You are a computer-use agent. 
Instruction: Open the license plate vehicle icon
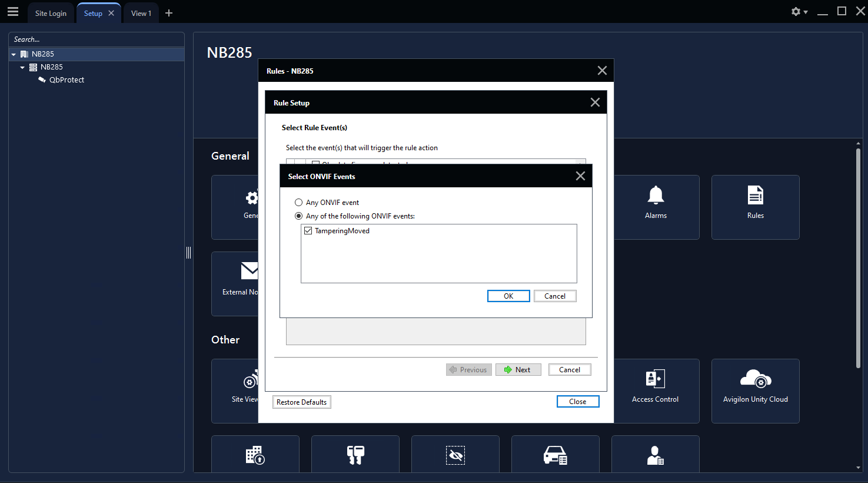pos(555,455)
